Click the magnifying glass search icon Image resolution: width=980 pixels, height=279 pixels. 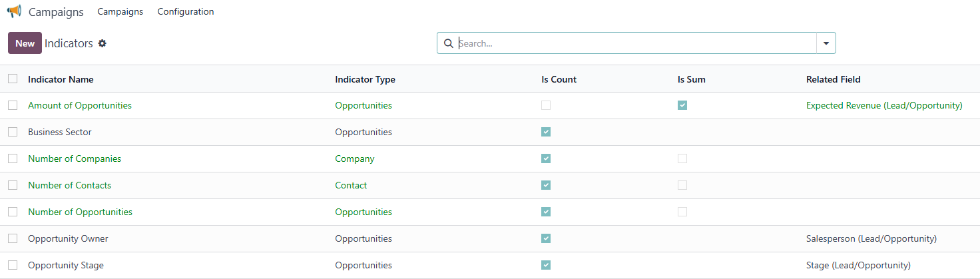pyautogui.click(x=449, y=43)
